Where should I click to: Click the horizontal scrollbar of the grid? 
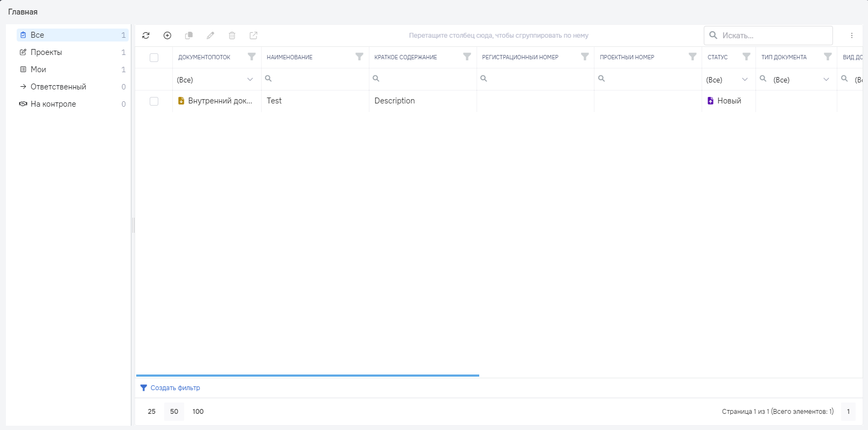click(307, 376)
